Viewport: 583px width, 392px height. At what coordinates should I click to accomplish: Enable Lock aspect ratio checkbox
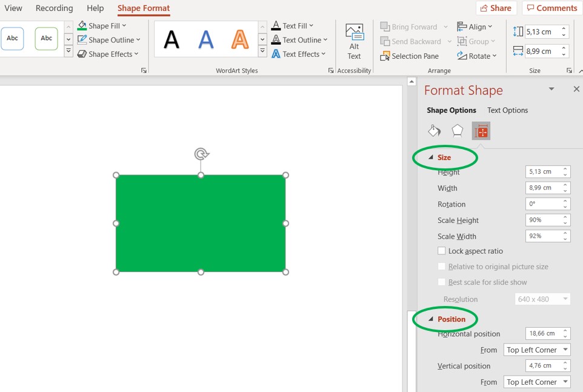(442, 251)
